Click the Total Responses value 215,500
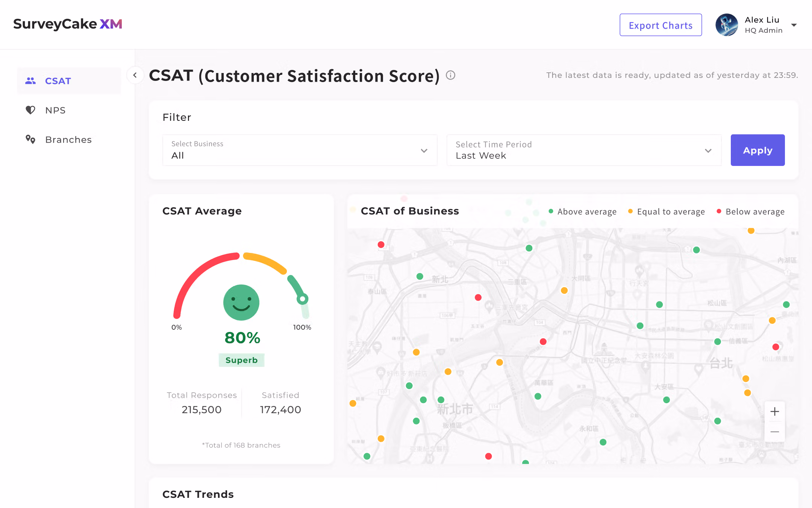This screenshot has width=812, height=508. click(x=201, y=410)
